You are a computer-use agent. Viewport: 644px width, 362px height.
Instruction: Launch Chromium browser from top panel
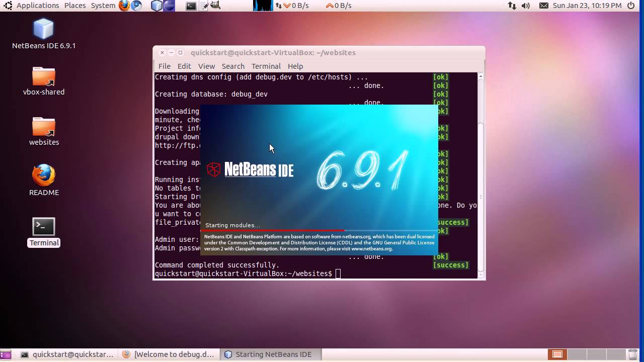(136, 6)
